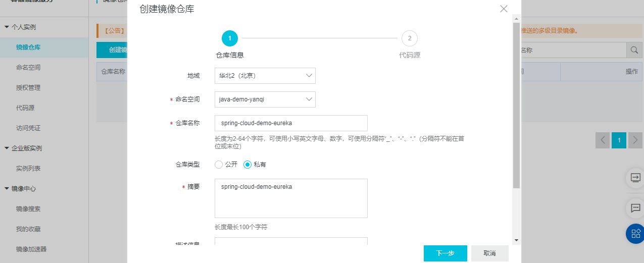
Task: Open 授权管理 in the sidebar
Action: 28,87
